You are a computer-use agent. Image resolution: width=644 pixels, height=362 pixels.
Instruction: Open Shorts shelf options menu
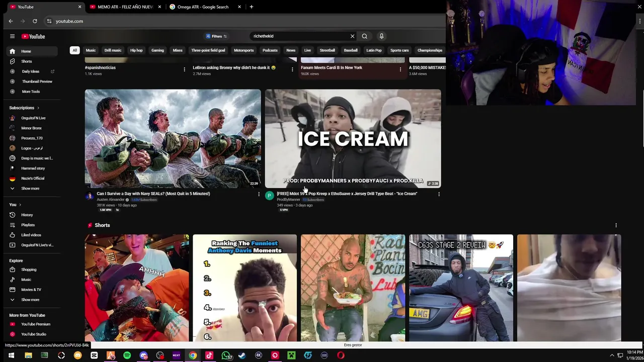[x=616, y=225]
